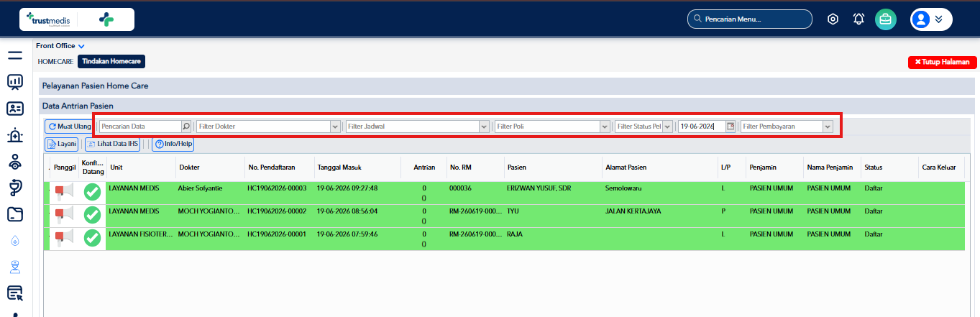Open the hamburger sidebar menu
980x317 pixels.
coord(15,55)
